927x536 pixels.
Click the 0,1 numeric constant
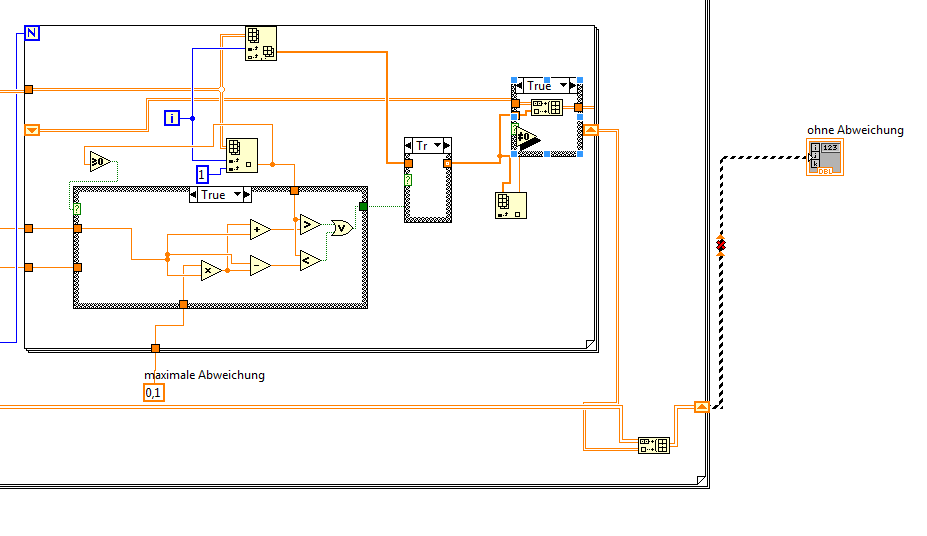tap(154, 392)
